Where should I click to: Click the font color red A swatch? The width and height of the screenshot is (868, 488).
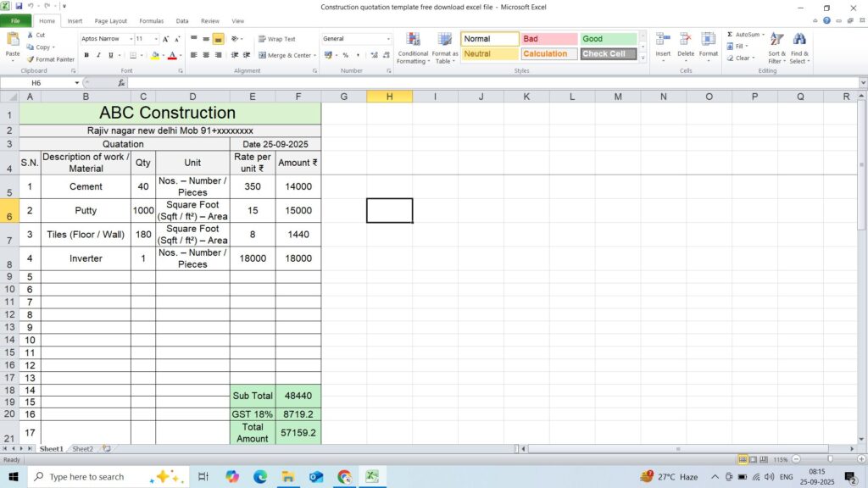[x=171, y=55]
